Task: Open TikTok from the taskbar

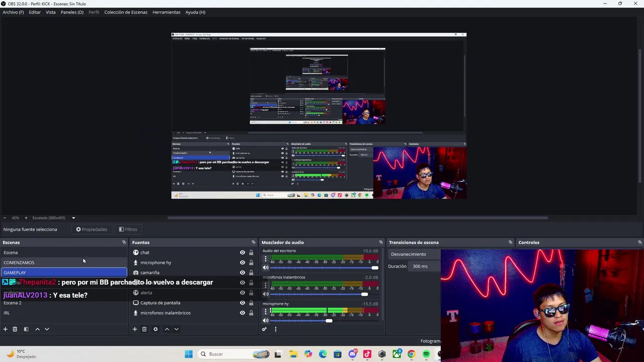Action: coord(367,354)
